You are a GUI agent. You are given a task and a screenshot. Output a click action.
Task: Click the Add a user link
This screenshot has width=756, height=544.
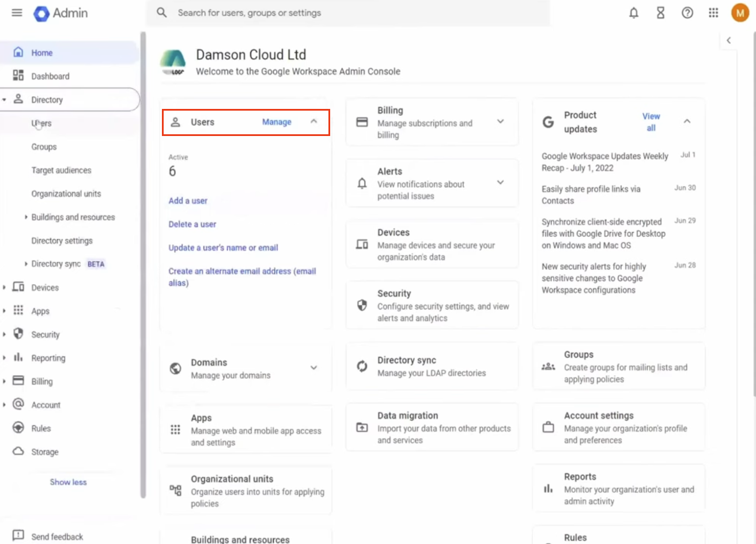click(188, 201)
